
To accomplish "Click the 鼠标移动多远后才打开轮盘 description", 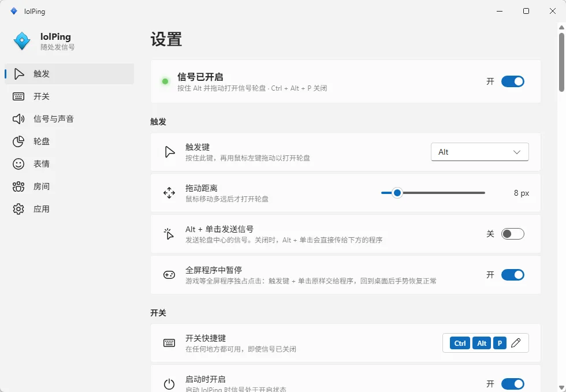I will coord(227,199).
